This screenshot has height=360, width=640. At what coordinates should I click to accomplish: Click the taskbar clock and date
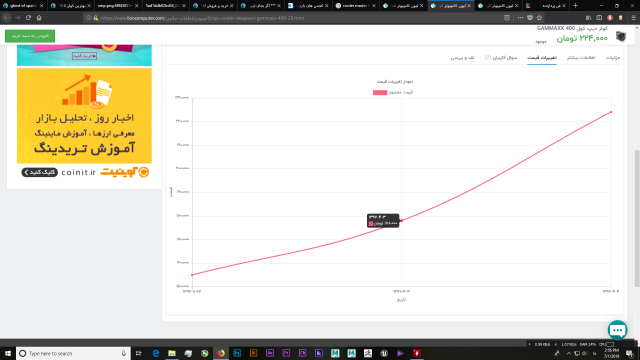611,353
